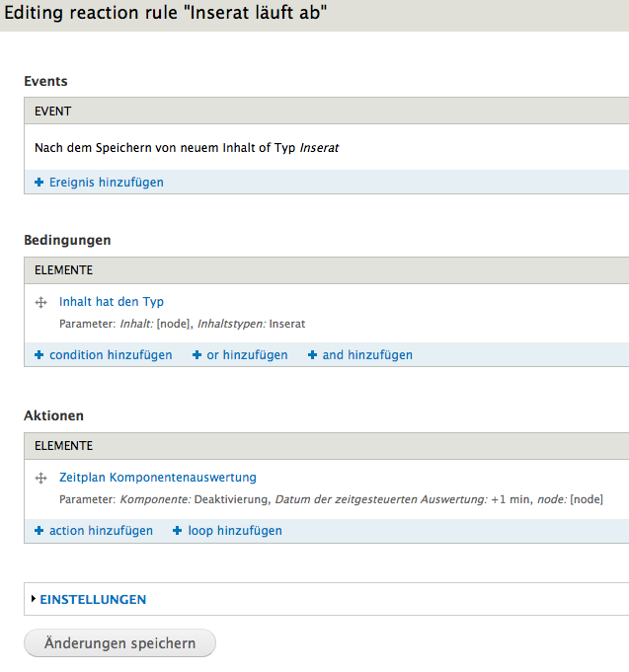Click the plus icon before 'loop hinzufügen'

[178, 531]
